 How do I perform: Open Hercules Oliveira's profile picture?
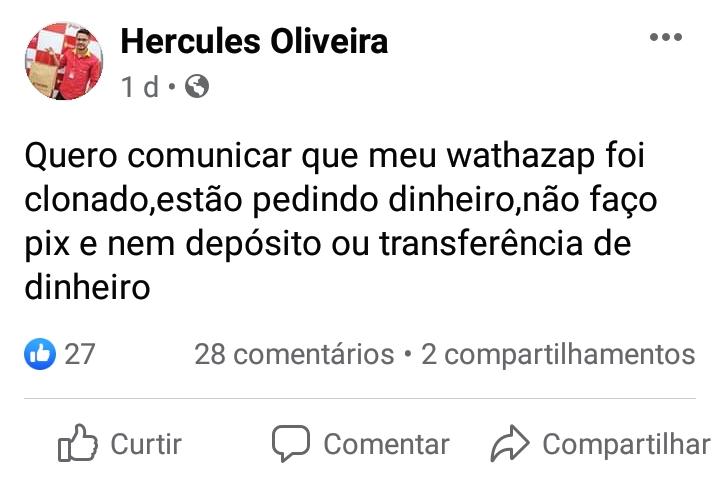[64, 62]
